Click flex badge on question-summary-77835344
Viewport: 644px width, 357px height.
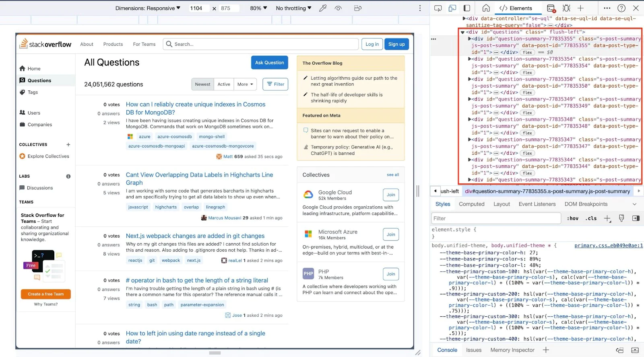click(527, 173)
